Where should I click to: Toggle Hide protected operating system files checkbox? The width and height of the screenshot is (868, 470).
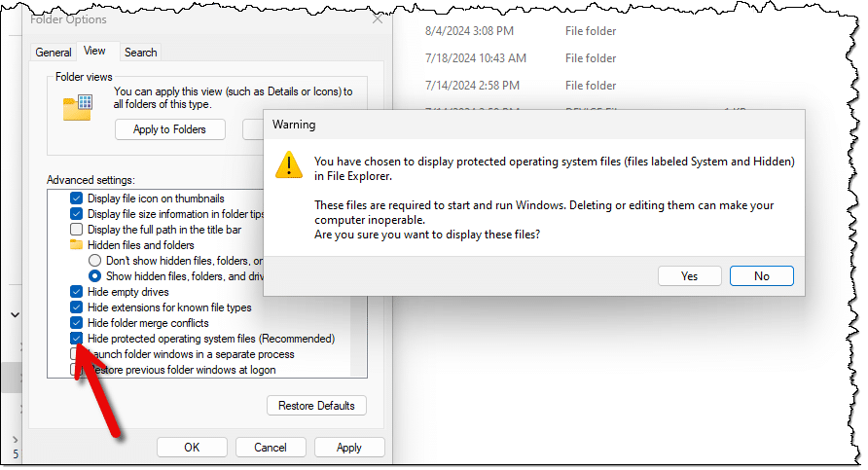[77, 339]
